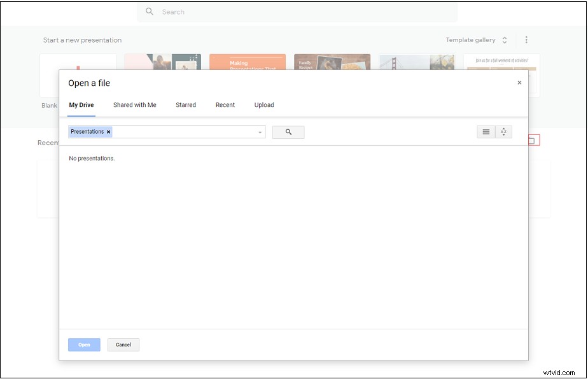
Task: Toggle the Template gallery chevron control
Action: coord(505,39)
